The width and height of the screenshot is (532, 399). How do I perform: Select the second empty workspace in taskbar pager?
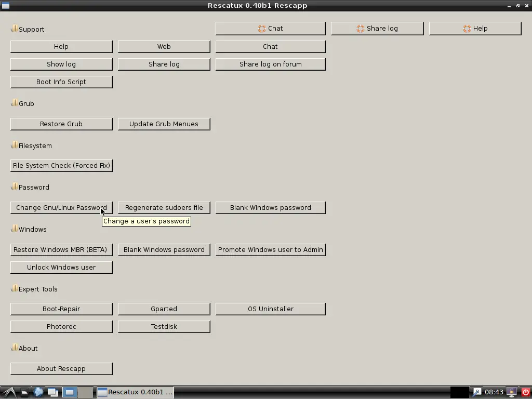tap(86, 392)
